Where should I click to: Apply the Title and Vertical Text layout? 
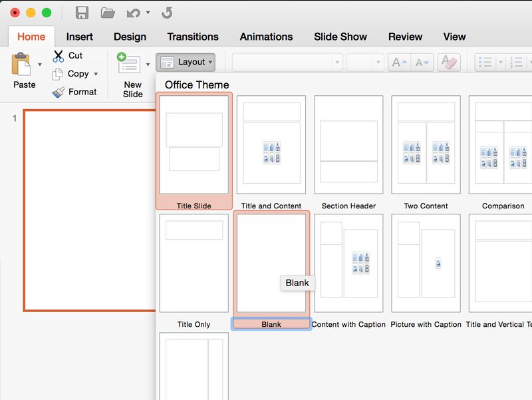pyautogui.click(x=501, y=271)
